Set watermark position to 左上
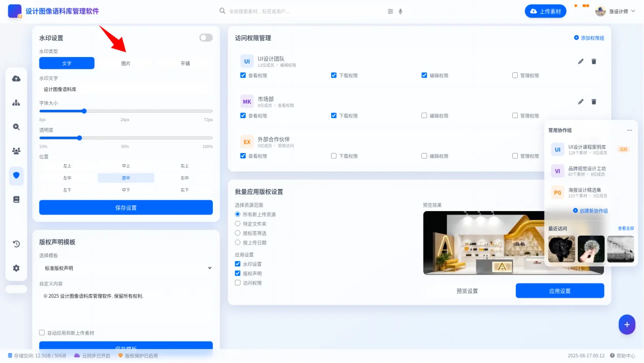This screenshot has height=363, width=644. pos(67,166)
